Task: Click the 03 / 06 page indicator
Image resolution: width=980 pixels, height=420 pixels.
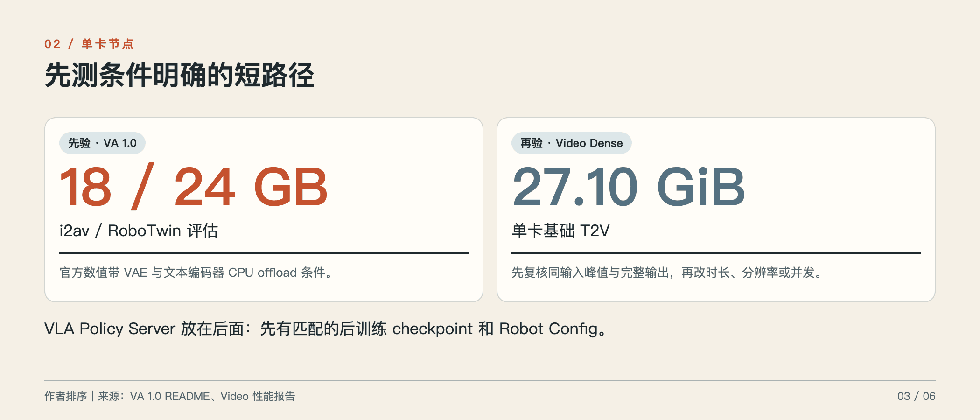Action: coord(916,396)
